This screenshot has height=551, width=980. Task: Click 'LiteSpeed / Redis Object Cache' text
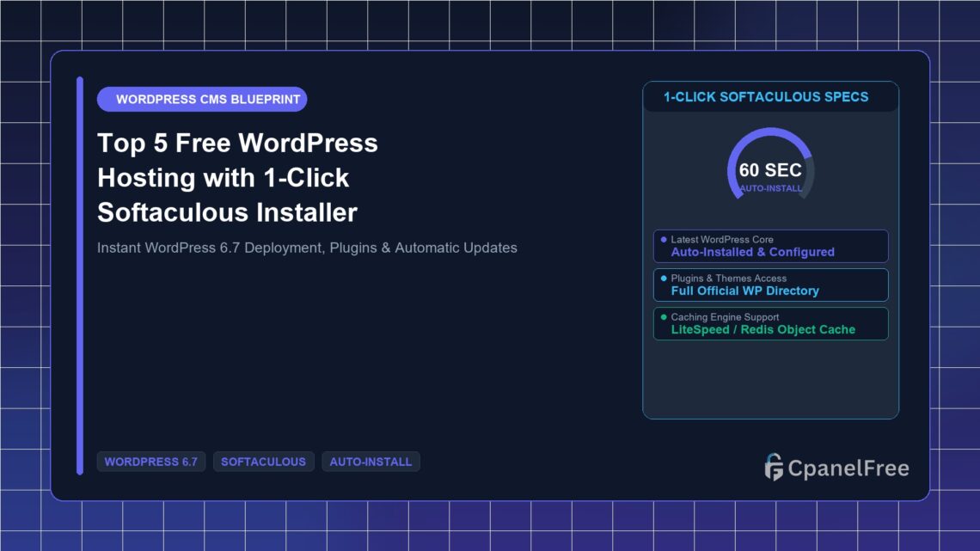(x=763, y=329)
